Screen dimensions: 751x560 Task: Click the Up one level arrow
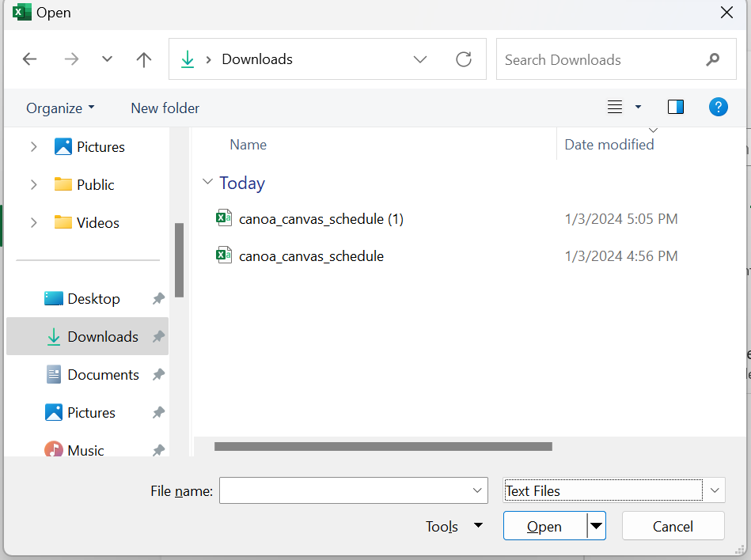coord(143,59)
